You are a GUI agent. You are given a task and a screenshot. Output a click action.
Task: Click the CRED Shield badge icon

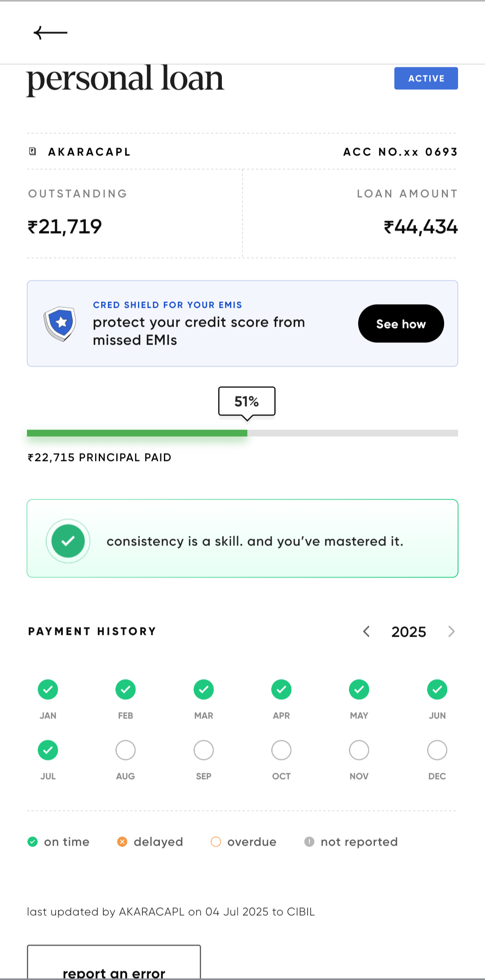tap(60, 324)
